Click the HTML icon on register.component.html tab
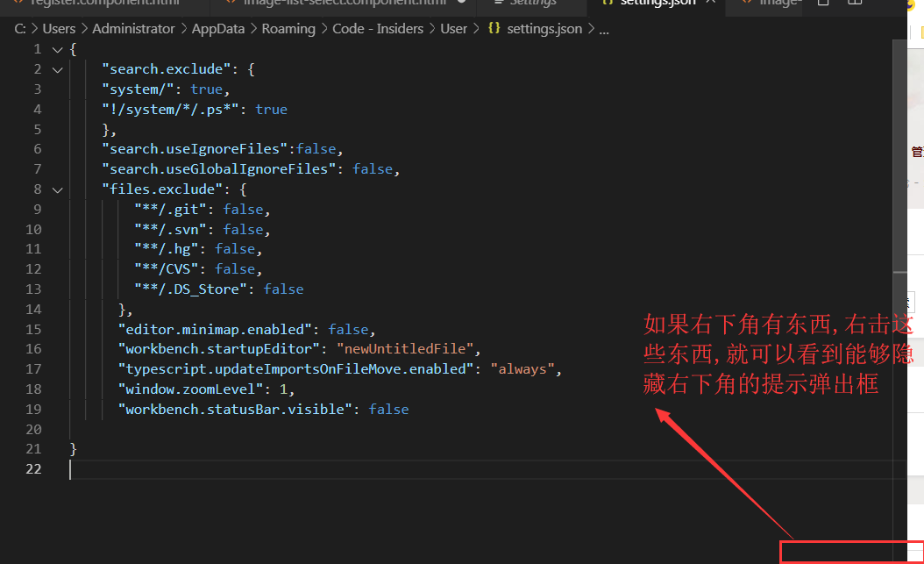 click(18, 3)
